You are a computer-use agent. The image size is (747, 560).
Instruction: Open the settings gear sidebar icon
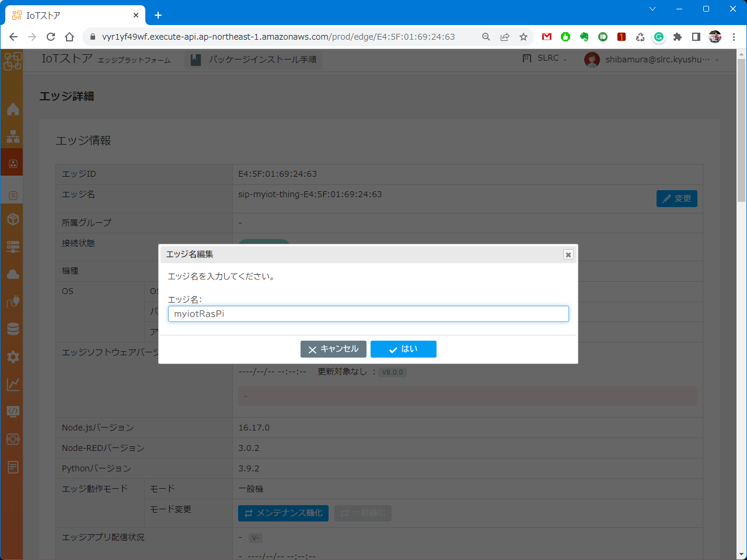tap(13, 356)
